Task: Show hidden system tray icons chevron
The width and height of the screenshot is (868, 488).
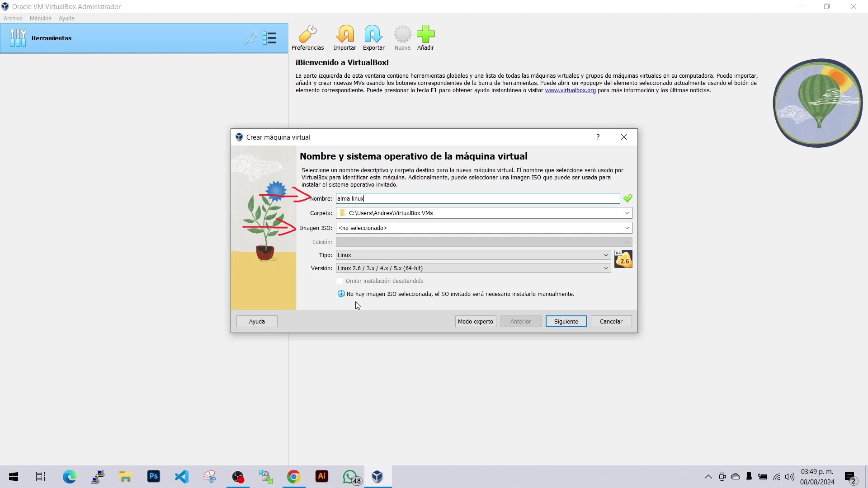Action: [708, 477]
